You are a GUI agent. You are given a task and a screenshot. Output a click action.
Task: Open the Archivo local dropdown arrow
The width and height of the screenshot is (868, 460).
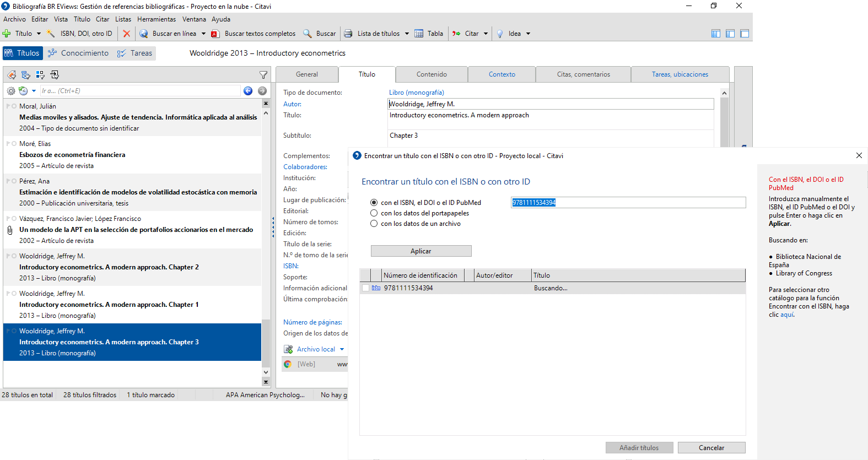click(342, 349)
